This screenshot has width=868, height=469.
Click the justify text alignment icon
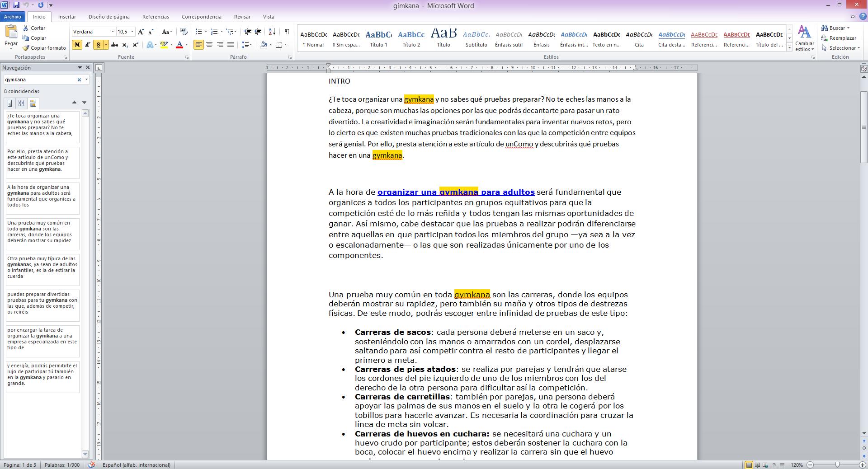pos(231,45)
